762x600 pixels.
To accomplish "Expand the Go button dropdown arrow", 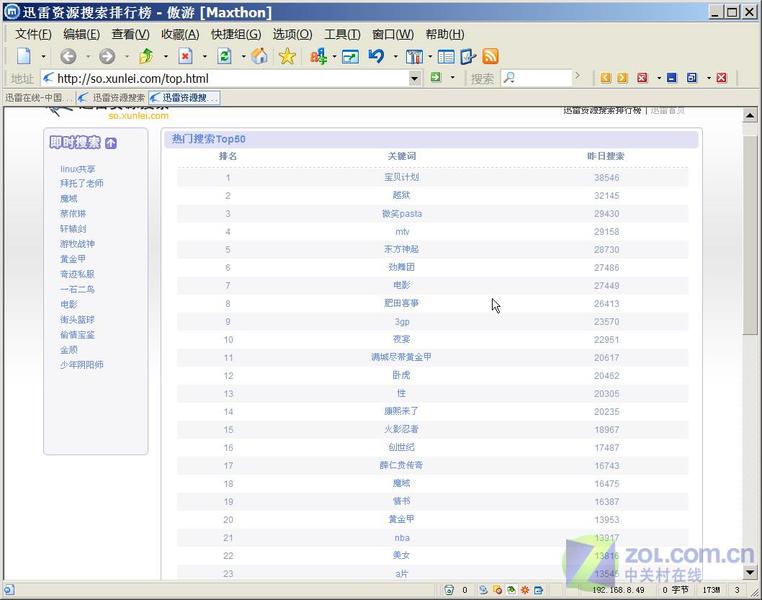I will click(x=452, y=78).
